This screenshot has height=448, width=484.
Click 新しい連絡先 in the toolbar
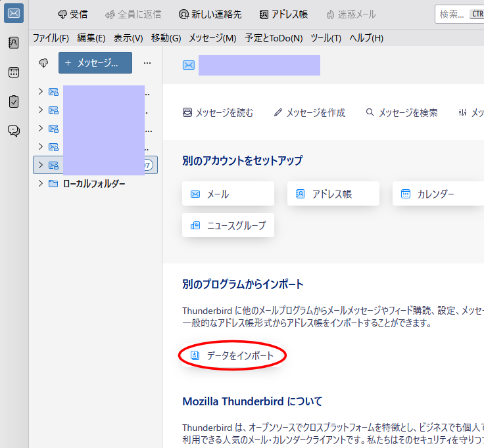210,14
